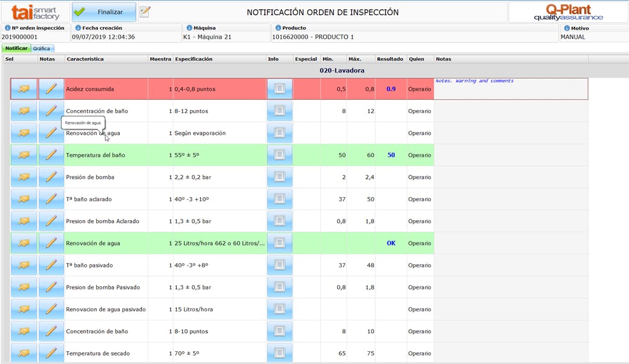Select the hand icon for Renovacion de agua pasivado
This screenshot has width=629, height=364.
[x=24, y=309]
